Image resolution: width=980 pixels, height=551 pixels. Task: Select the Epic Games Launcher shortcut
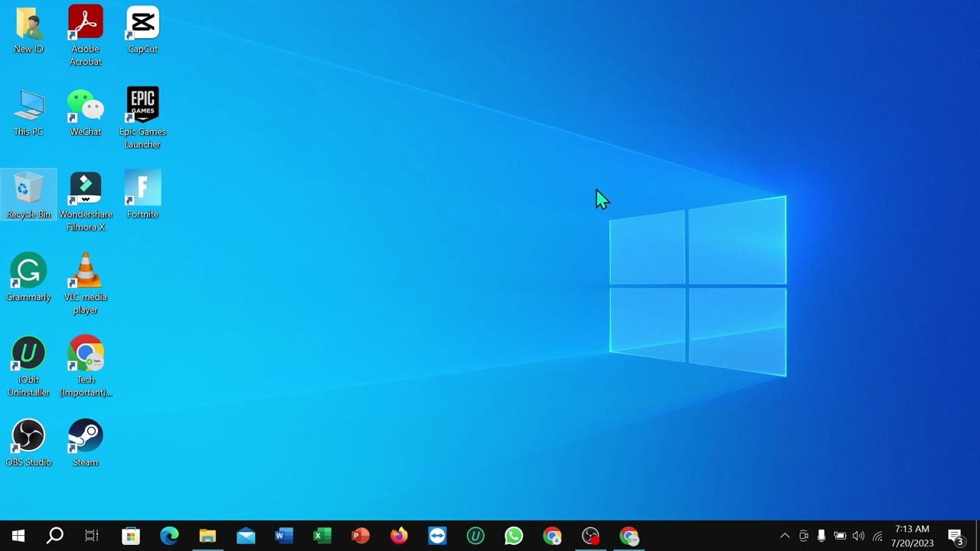[x=142, y=119]
